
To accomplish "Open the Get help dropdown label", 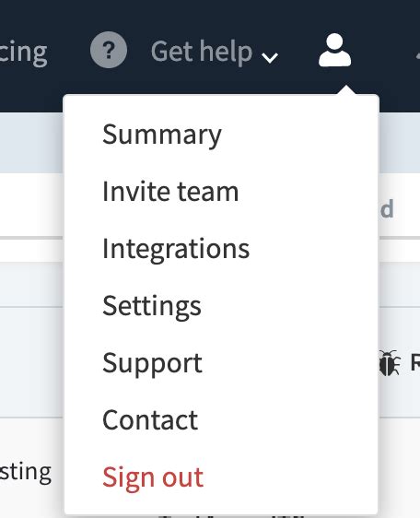I will (202, 52).
